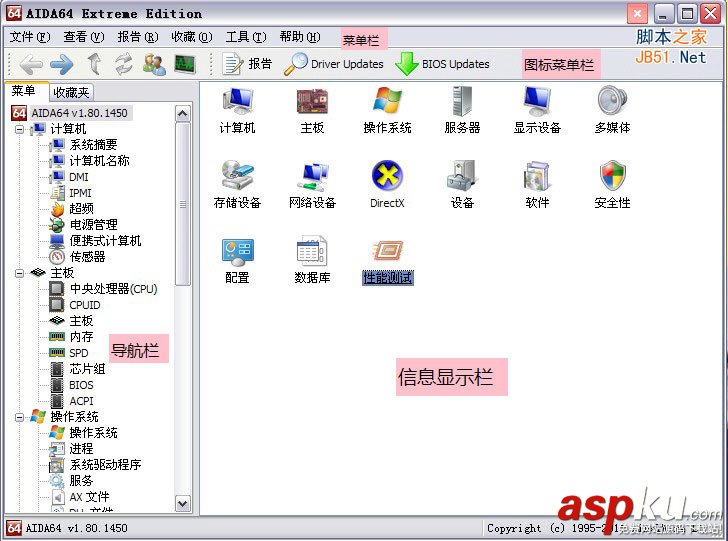Open the 多媒体 speaker icon

coord(612,111)
